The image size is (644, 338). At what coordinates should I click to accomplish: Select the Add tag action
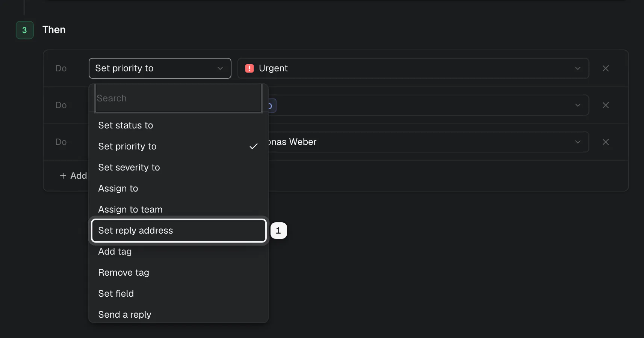coord(178,252)
